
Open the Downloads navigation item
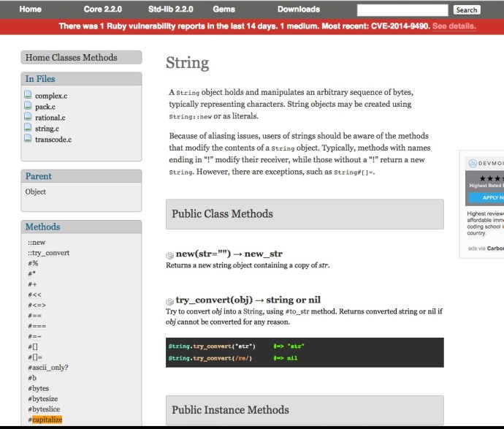click(298, 10)
